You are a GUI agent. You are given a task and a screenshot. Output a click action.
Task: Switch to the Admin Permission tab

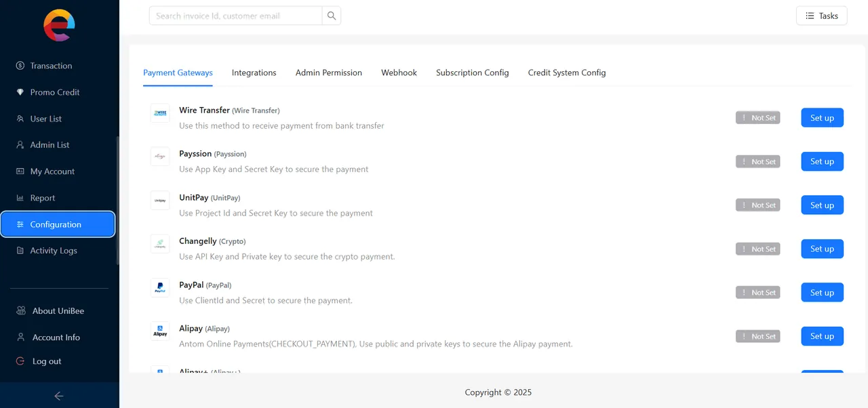coord(329,73)
